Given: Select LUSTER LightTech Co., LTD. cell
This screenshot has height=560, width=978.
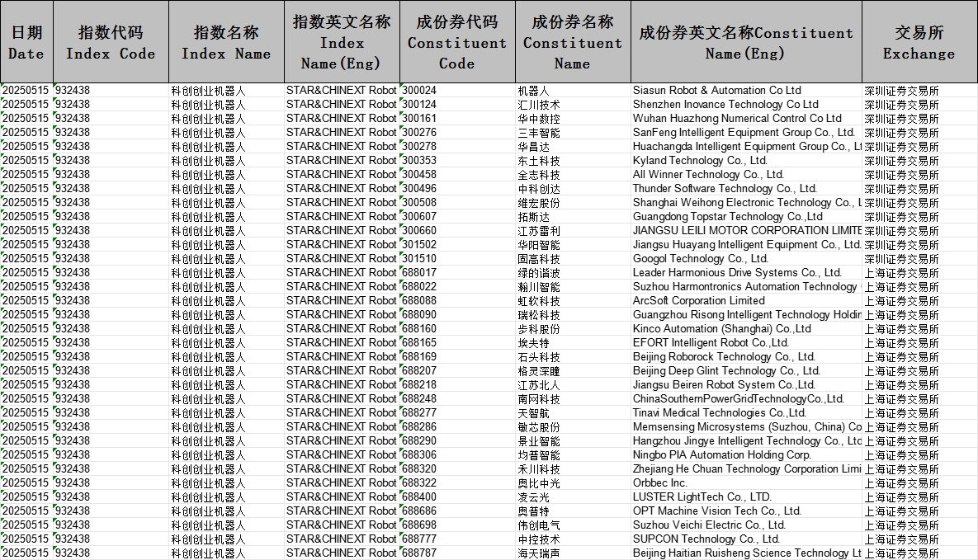Looking at the screenshot, I should pos(746,497).
